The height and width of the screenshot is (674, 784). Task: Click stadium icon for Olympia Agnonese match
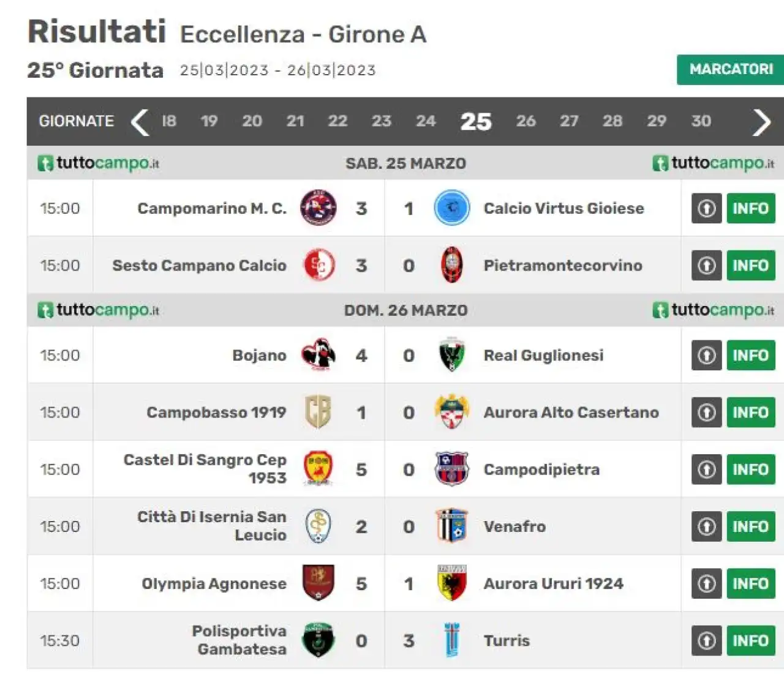[x=707, y=583]
